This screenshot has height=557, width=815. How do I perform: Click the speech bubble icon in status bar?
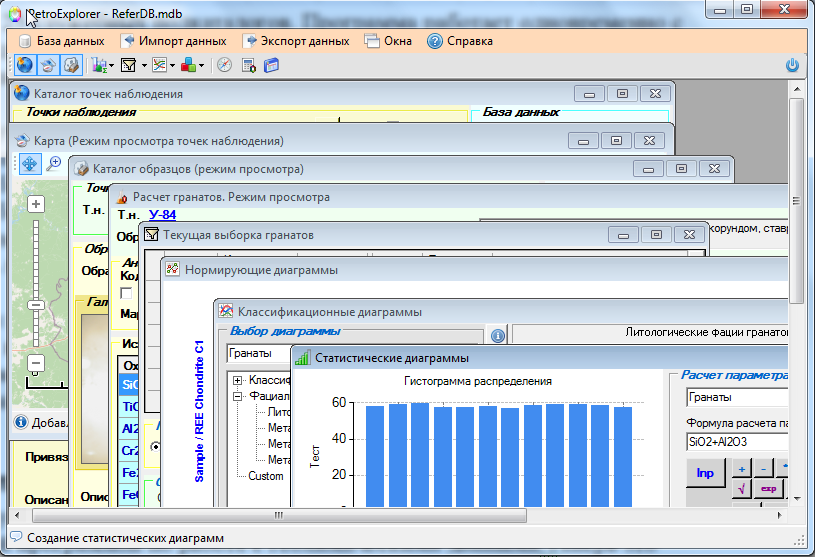[16, 537]
